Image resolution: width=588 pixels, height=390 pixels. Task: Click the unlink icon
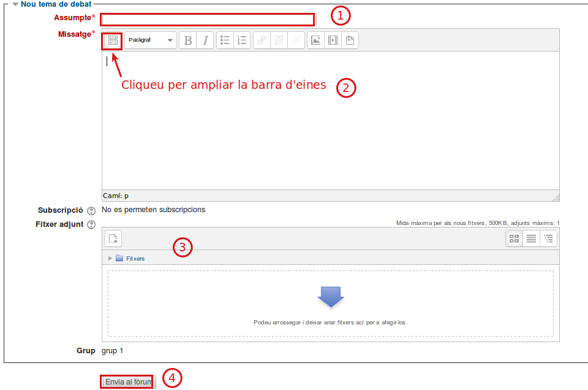pos(279,40)
